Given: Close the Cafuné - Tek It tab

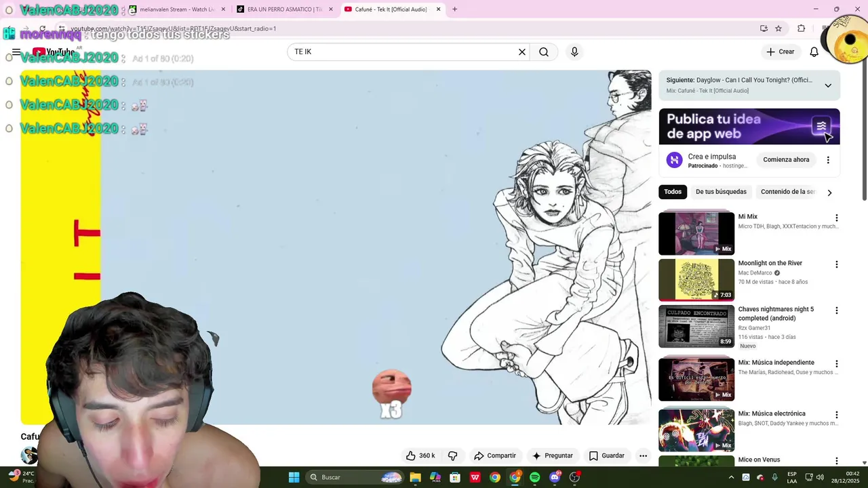Looking at the screenshot, I should click(x=439, y=9).
